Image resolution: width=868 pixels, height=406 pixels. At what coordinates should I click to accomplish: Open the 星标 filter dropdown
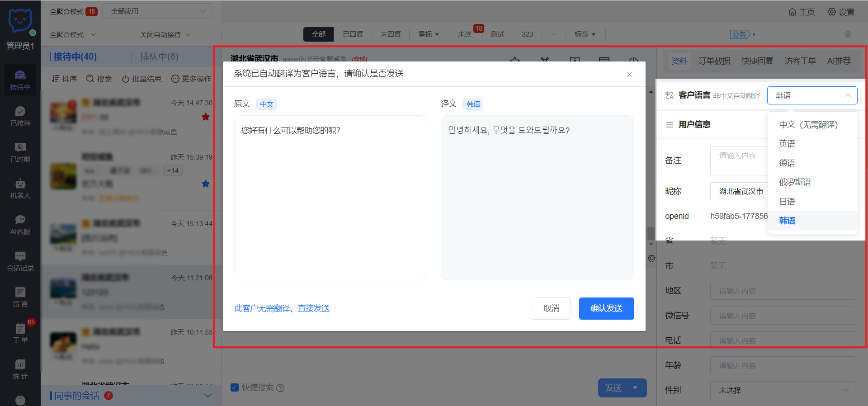point(429,34)
